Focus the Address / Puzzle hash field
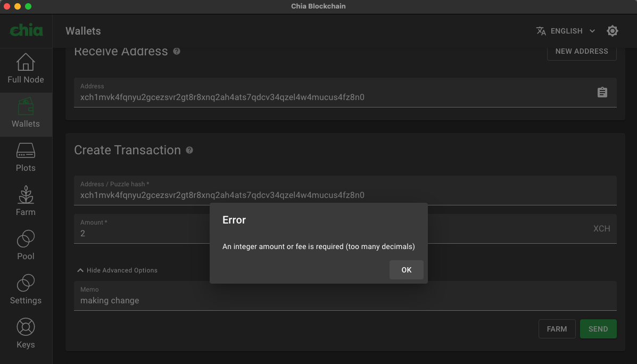Screen dimensions: 637x364 point(345,191)
